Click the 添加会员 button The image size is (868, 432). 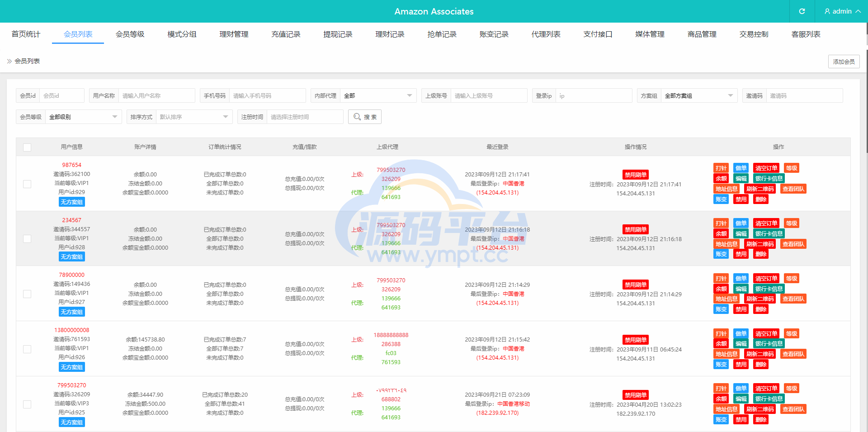click(x=844, y=62)
